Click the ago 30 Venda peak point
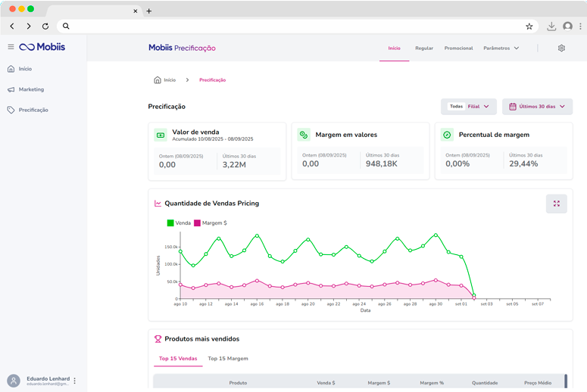587x392 pixels. click(436, 235)
